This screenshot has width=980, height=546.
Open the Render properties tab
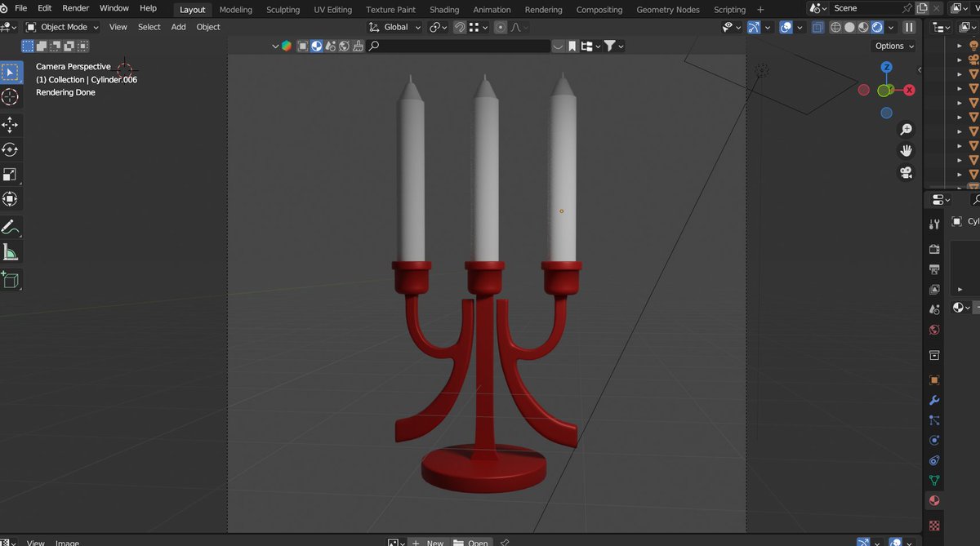point(934,249)
